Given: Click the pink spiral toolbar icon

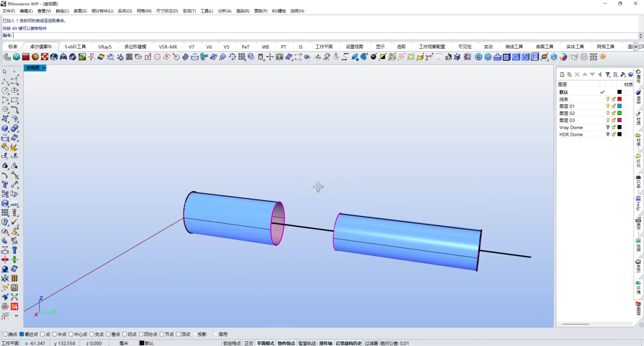Looking at the screenshot, I should [402, 57].
